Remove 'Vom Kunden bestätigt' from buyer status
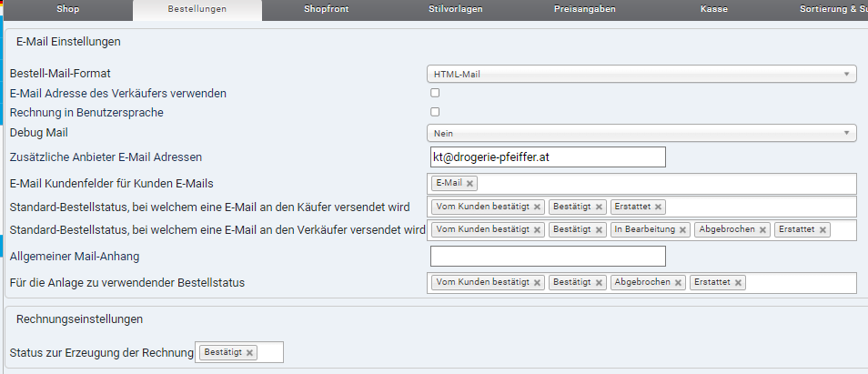 (x=537, y=207)
